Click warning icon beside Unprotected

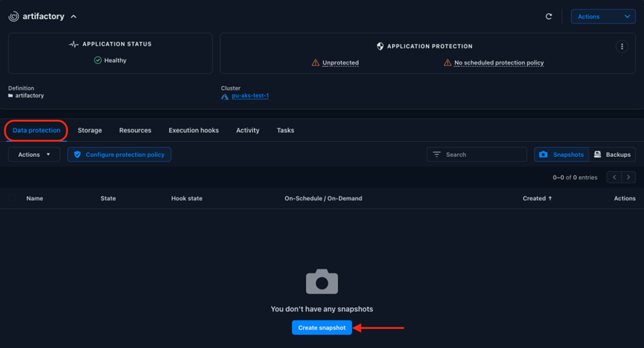click(315, 62)
